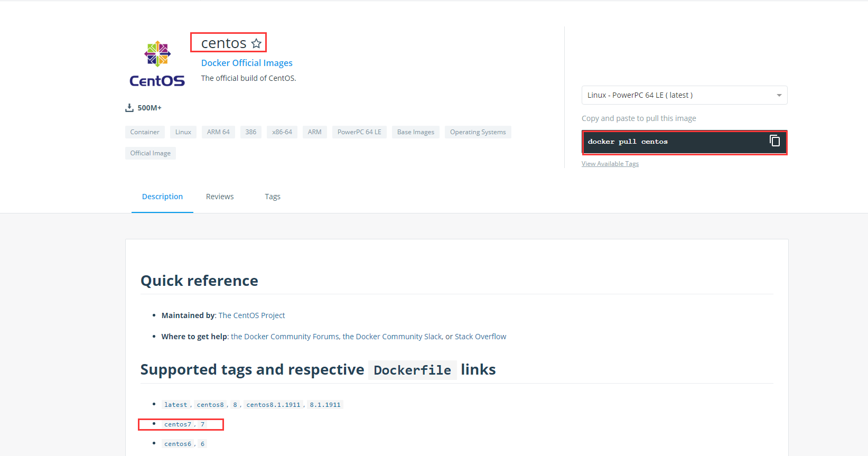This screenshot has width=868, height=456.
Task: Click the 'Copy and paste to pull this image' text
Action: click(639, 118)
